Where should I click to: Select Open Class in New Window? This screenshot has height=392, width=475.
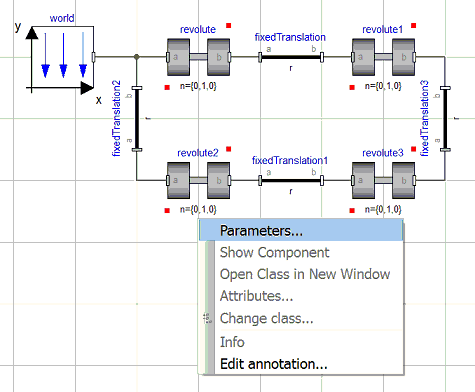305,274
